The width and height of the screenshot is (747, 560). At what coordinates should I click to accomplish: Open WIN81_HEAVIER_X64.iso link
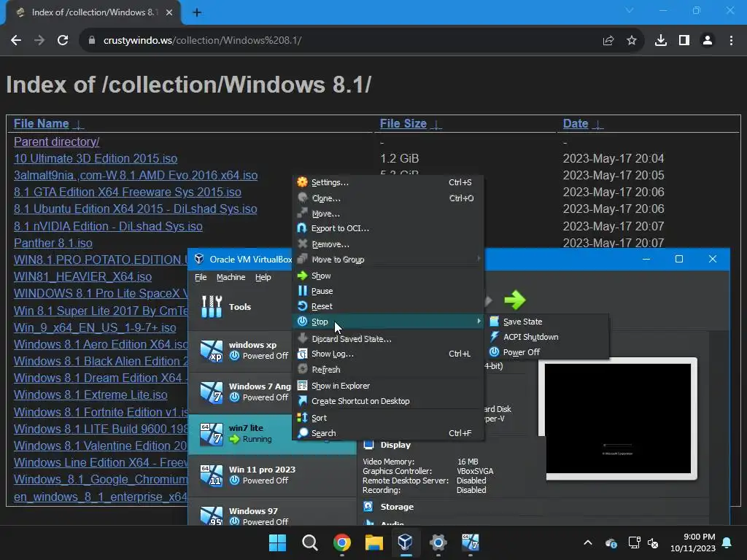pos(83,276)
